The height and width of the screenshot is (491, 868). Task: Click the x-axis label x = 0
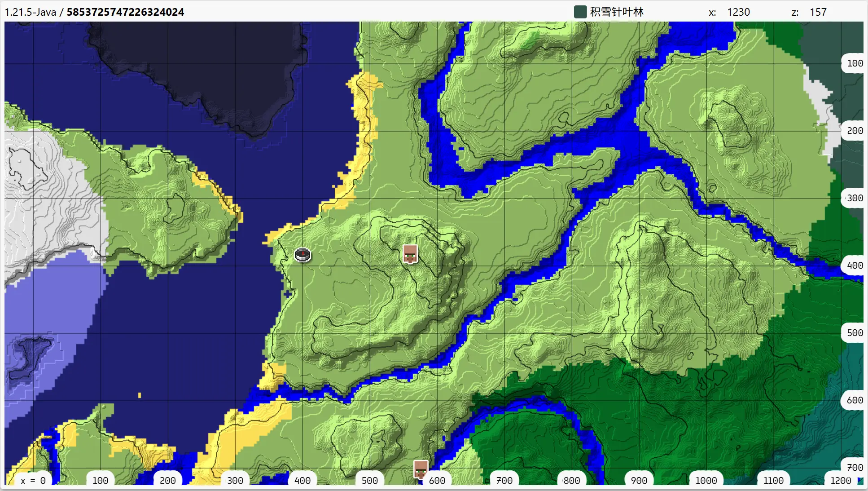click(x=33, y=480)
